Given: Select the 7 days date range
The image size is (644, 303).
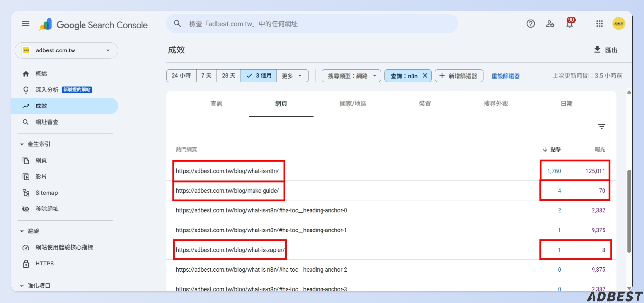Looking at the screenshot, I should pyautogui.click(x=206, y=76).
